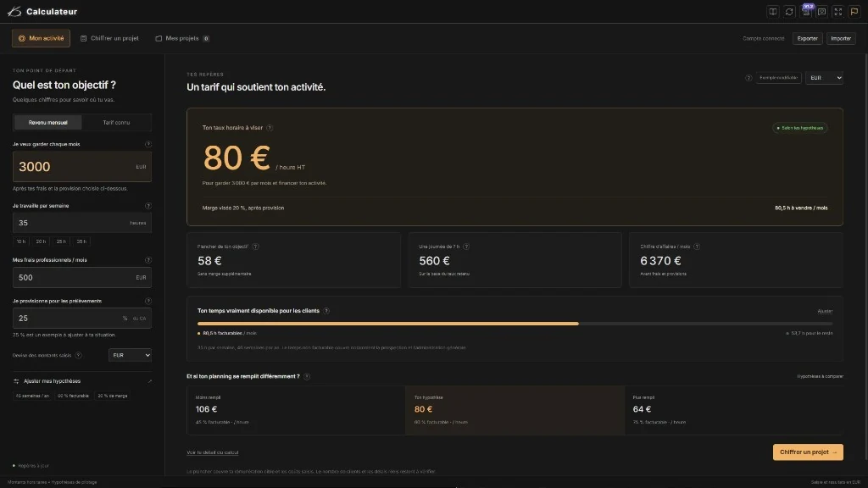Toggle the fullscreen expand icon
The width and height of the screenshot is (868, 488).
point(838,12)
